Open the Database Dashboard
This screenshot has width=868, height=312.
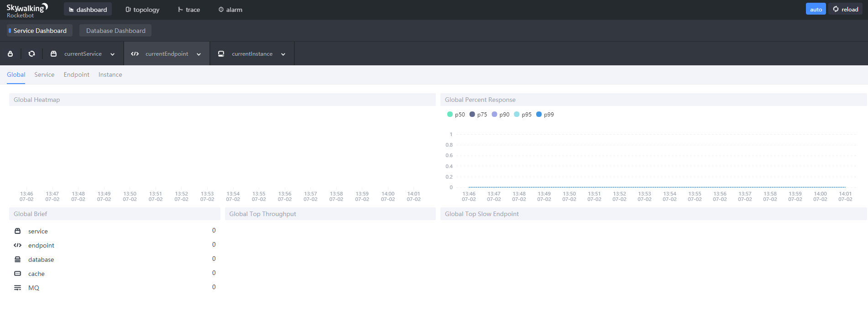pos(115,31)
